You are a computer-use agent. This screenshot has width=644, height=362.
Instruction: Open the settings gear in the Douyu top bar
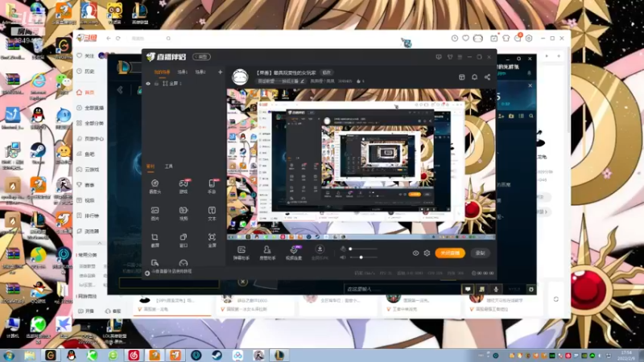click(529, 38)
